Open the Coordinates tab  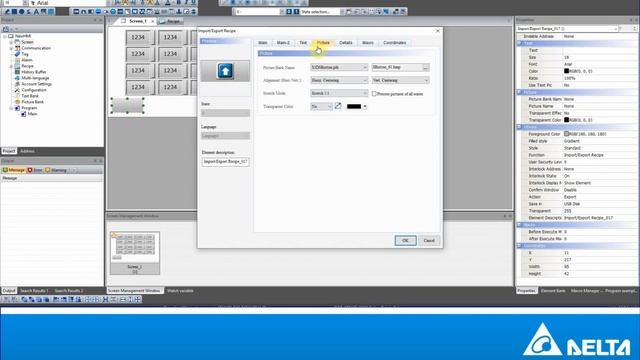click(394, 42)
